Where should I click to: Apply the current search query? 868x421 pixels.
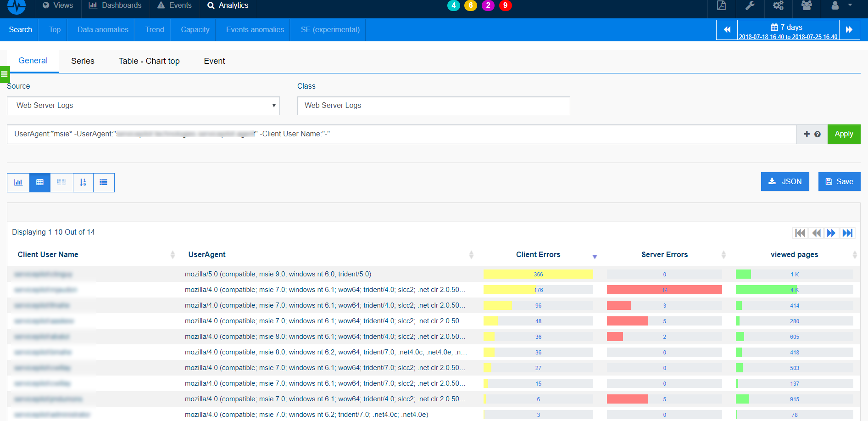[844, 134]
